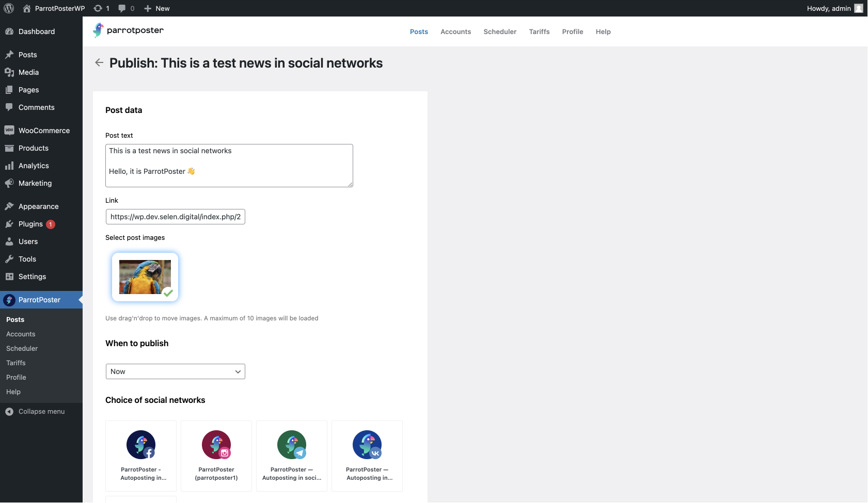Select the ParrotPoster Facebook account card

[141, 456]
